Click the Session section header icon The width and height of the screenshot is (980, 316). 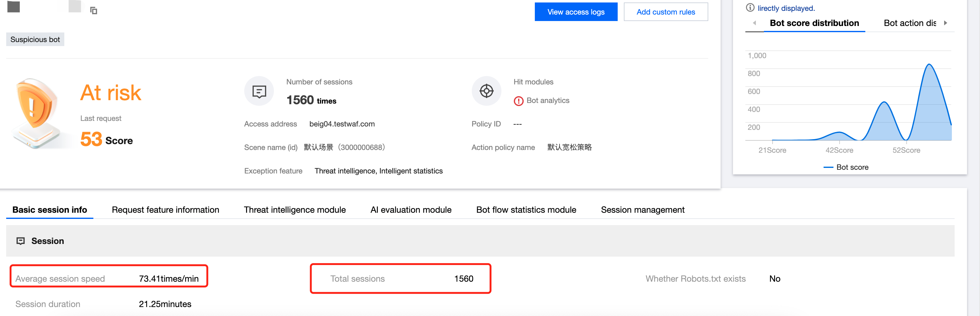20,241
